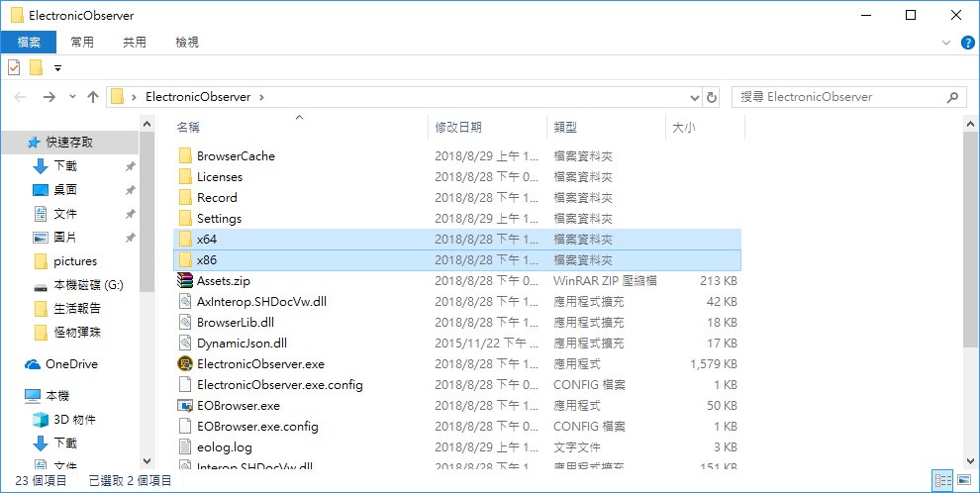
Task: Select the EOBrowser.exe application icon
Action: tap(185, 406)
